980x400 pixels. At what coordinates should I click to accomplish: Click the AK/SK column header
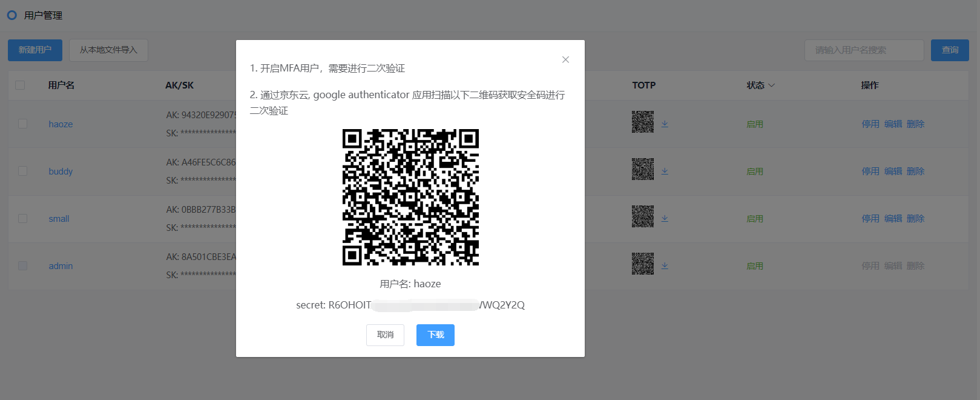coord(180,85)
